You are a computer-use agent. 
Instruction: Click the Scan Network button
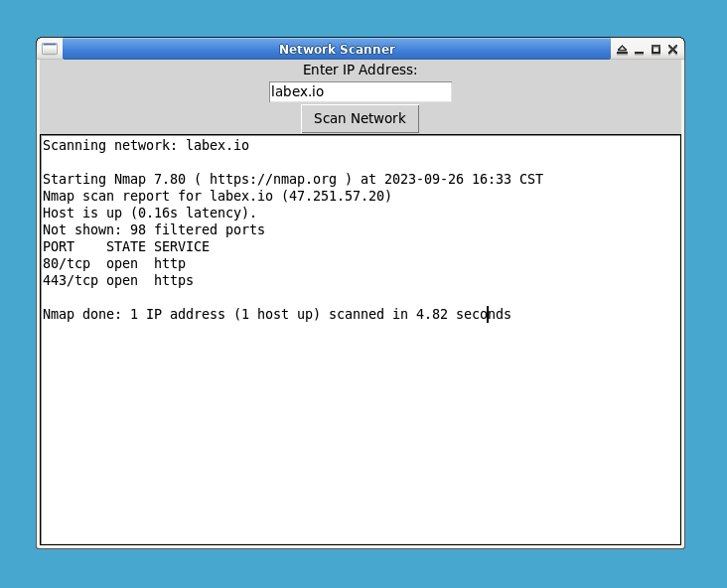(x=360, y=119)
